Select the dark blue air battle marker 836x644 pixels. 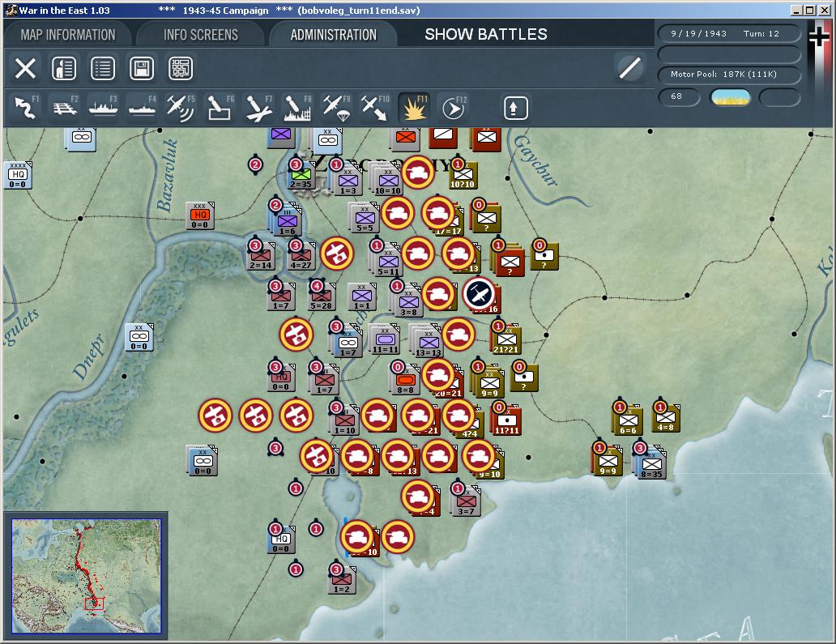[480, 294]
